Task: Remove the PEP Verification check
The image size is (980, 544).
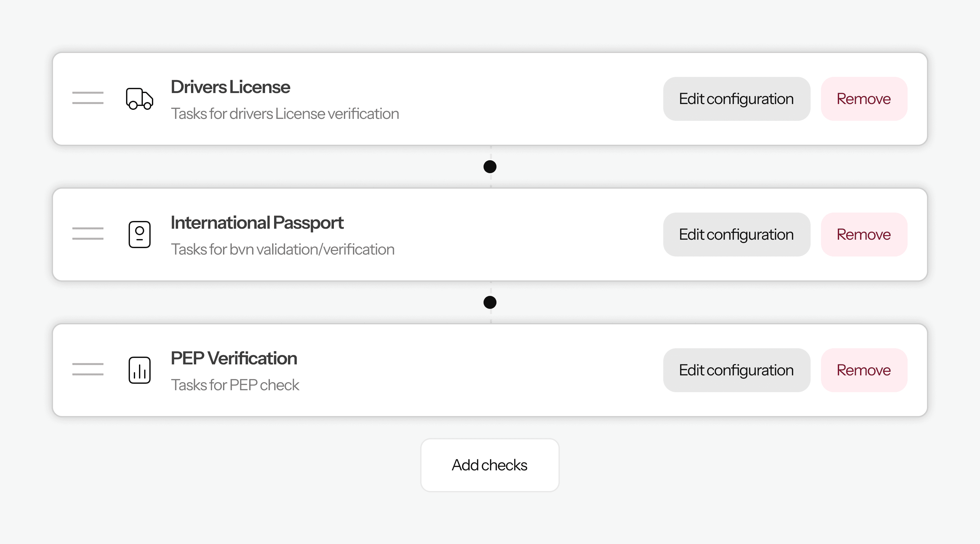Action: 864,370
